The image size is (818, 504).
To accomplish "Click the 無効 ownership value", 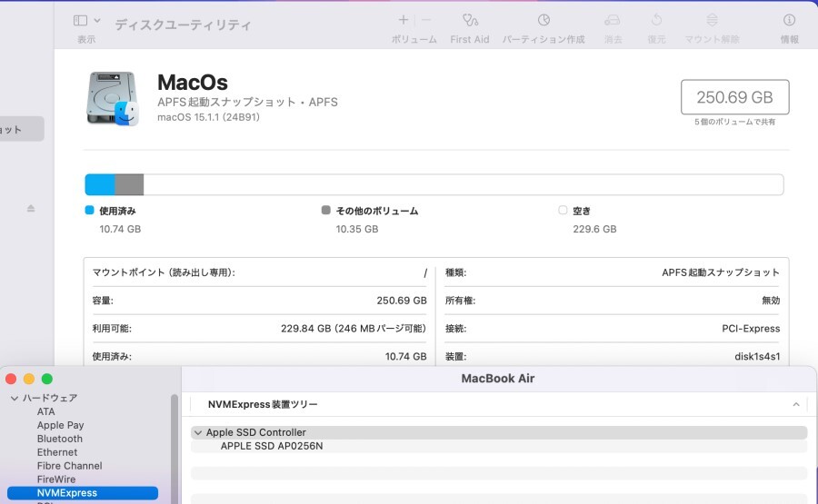I will 771,301.
